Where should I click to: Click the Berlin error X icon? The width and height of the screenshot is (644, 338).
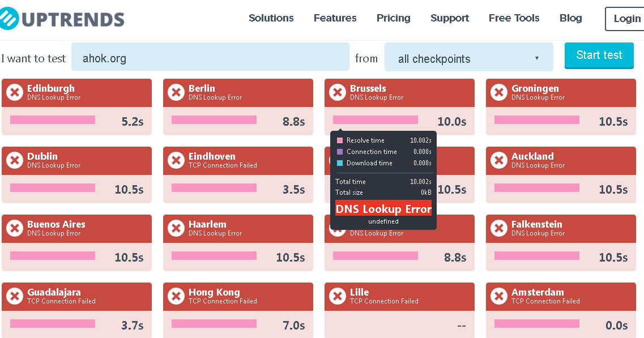(176, 92)
